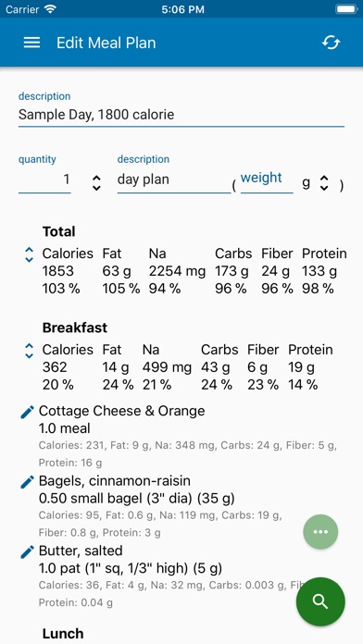Edit the Bagels, cinnamon-raisin entry
Viewport: 363px width, 644px height.
[x=27, y=481]
